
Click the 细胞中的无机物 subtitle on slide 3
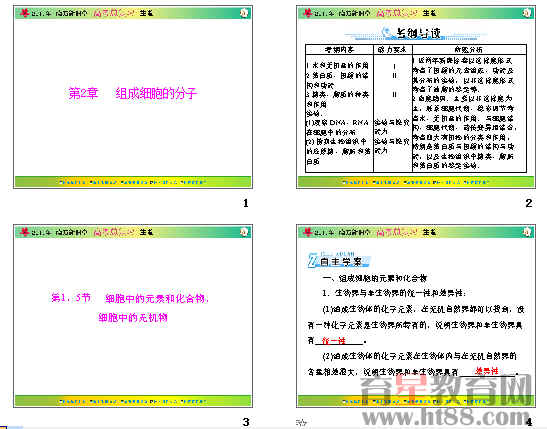133,317
